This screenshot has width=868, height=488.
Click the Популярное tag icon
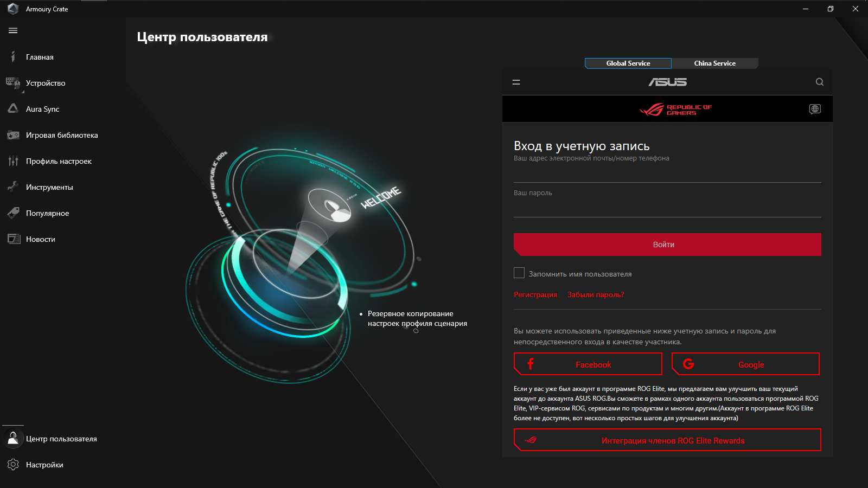(x=13, y=213)
